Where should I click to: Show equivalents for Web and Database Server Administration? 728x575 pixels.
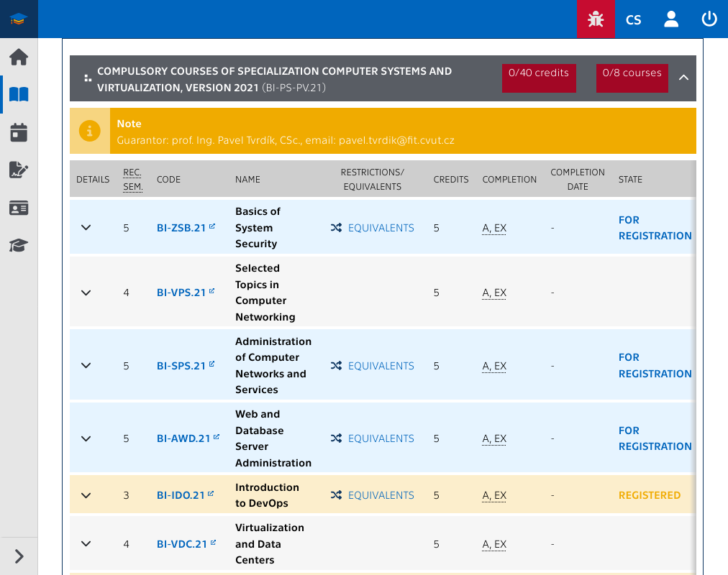(381, 438)
